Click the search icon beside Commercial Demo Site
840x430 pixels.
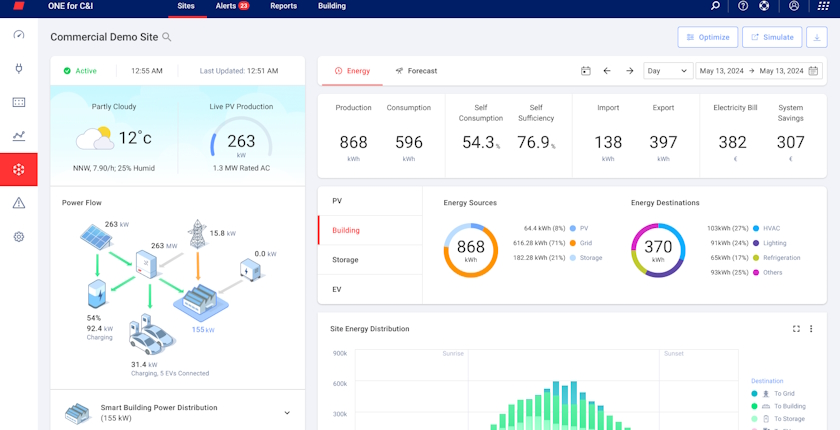[167, 37]
